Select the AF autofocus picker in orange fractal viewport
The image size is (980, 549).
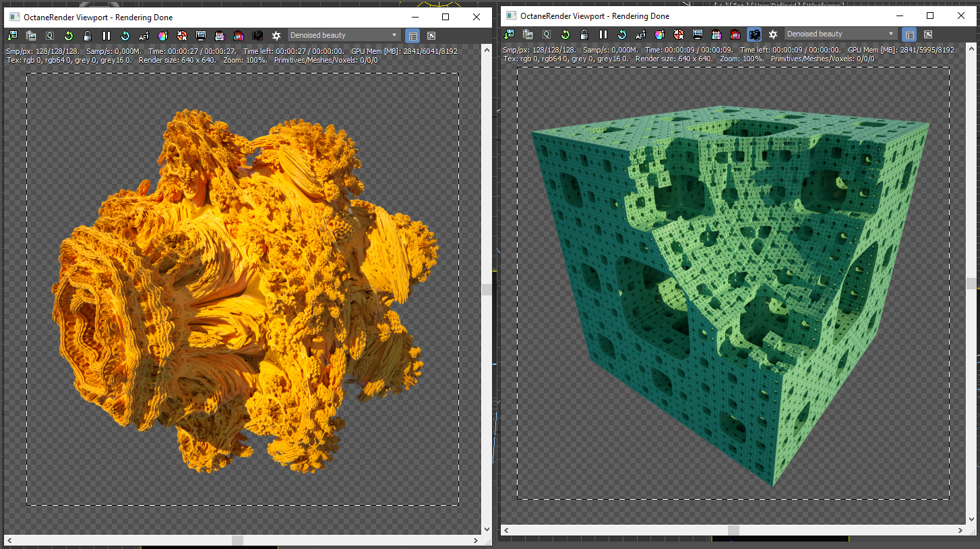[144, 35]
